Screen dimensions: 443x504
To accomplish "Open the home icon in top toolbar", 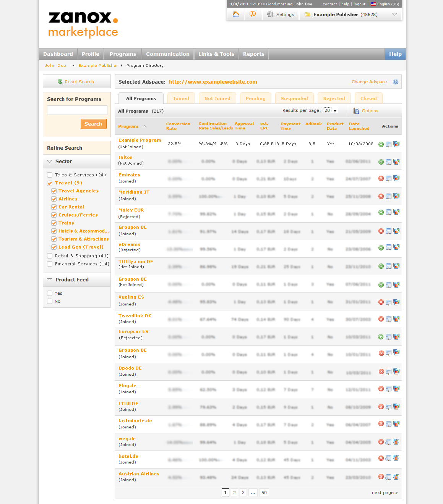I will point(236,14).
